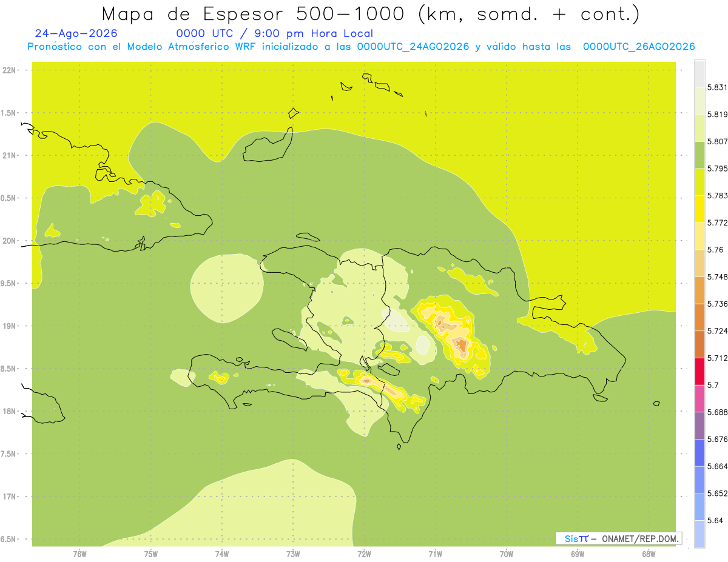728x562 pixels.
Task: Click the '76W' longitude label
Action: pos(79,554)
